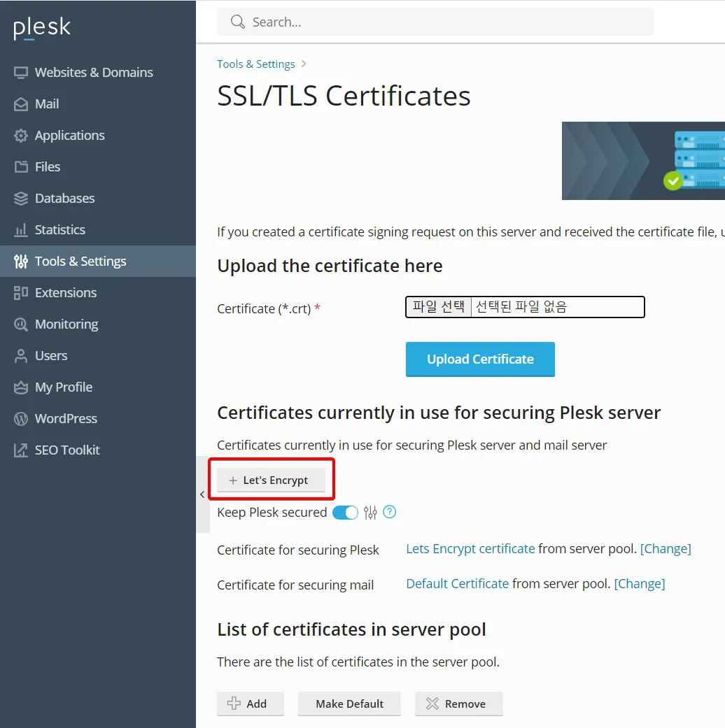Click the Search input field
Viewport: 725px width, 728px height.
[435, 22]
